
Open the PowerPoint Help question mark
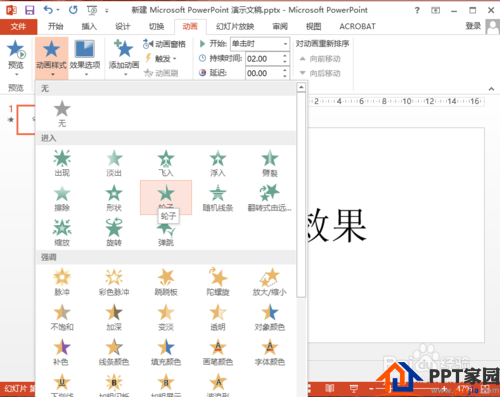tap(417, 10)
